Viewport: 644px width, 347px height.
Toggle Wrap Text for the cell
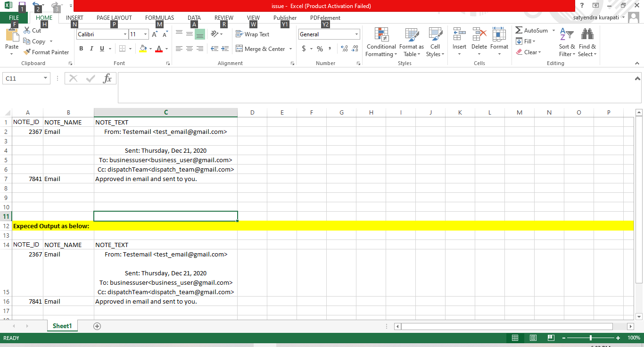[x=252, y=34]
